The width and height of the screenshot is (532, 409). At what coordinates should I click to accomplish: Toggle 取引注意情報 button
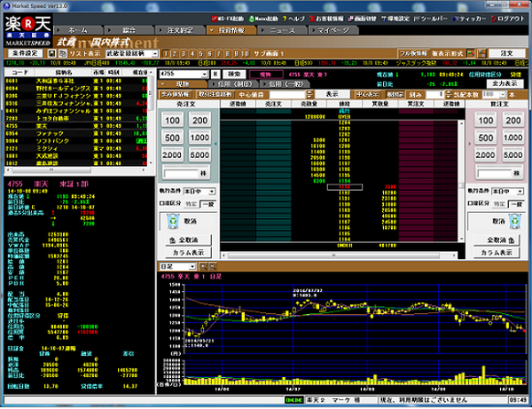point(215,94)
